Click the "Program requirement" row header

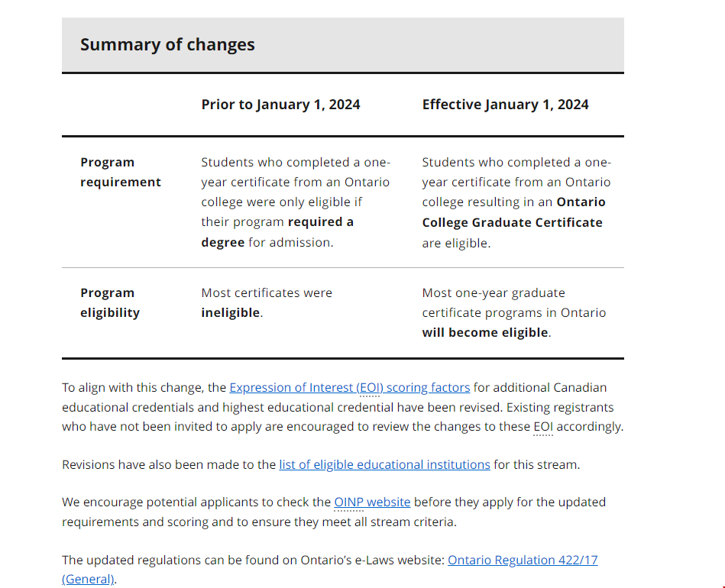(x=121, y=172)
